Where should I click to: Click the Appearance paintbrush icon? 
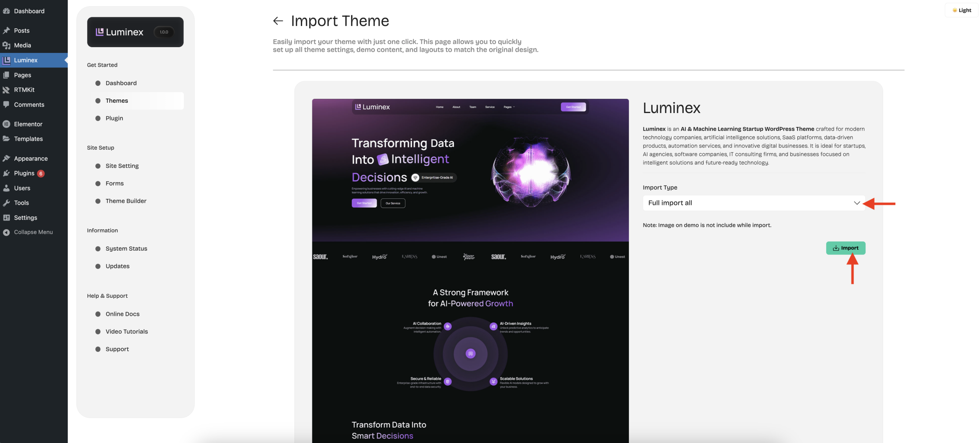(6, 158)
